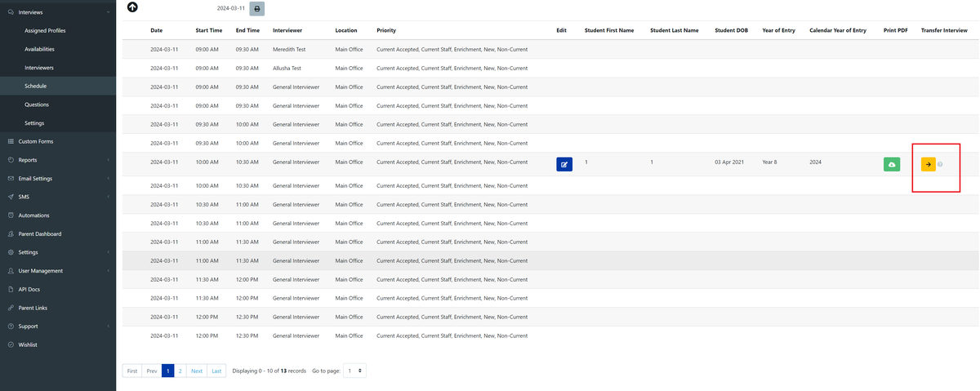Click the blue edit pencil icon
Image resolution: width=980 pixels, height=391 pixels.
tap(564, 164)
